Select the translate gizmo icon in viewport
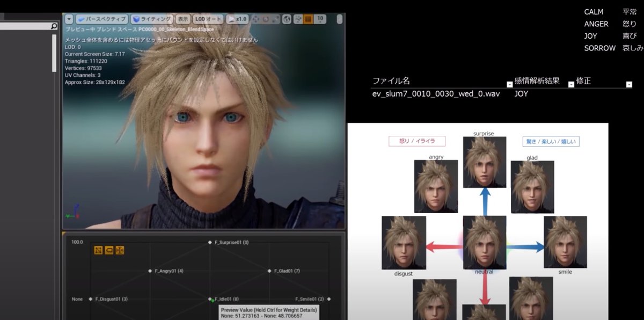This screenshot has width=644, height=320. 256,19
